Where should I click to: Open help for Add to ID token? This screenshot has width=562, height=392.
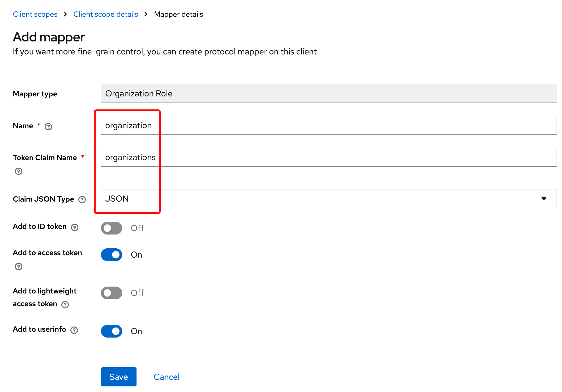click(x=75, y=227)
